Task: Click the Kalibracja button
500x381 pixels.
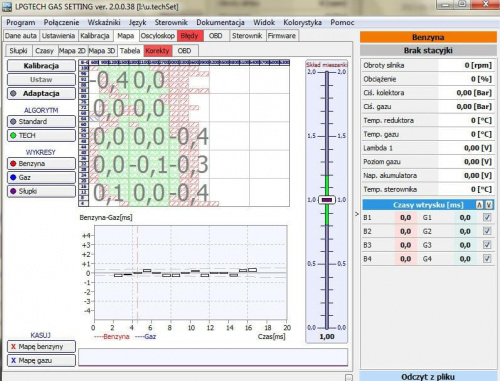Action: pos(41,66)
